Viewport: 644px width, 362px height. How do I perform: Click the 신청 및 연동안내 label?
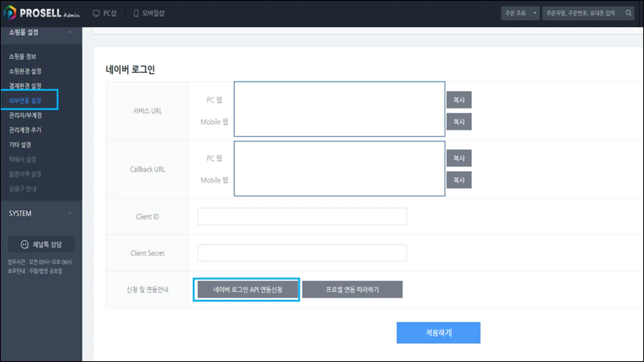click(x=147, y=289)
